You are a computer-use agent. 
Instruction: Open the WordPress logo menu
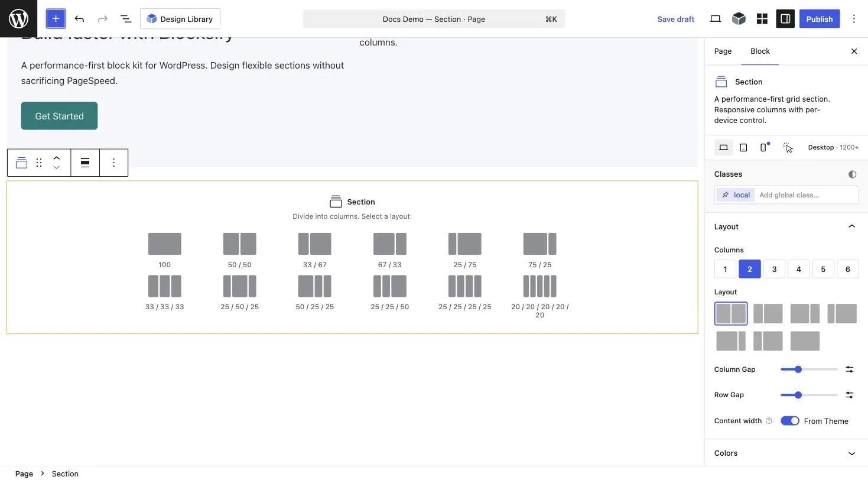click(x=18, y=19)
